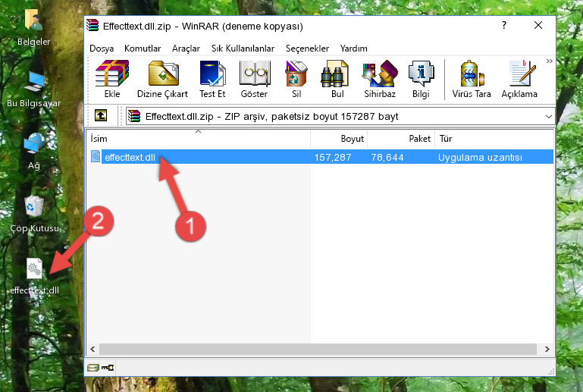
Task: Select the effecttext.dll file icon in list
Action: pyautogui.click(x=96, y=157)
